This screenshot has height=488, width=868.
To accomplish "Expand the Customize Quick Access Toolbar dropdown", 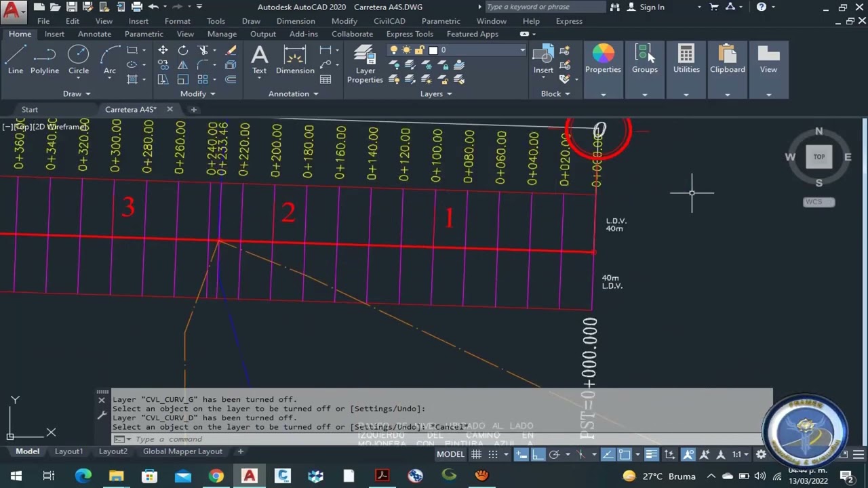I will (199, 7).
